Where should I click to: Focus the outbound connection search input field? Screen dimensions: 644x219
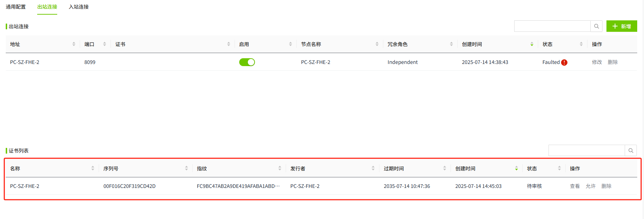[552, 26]
